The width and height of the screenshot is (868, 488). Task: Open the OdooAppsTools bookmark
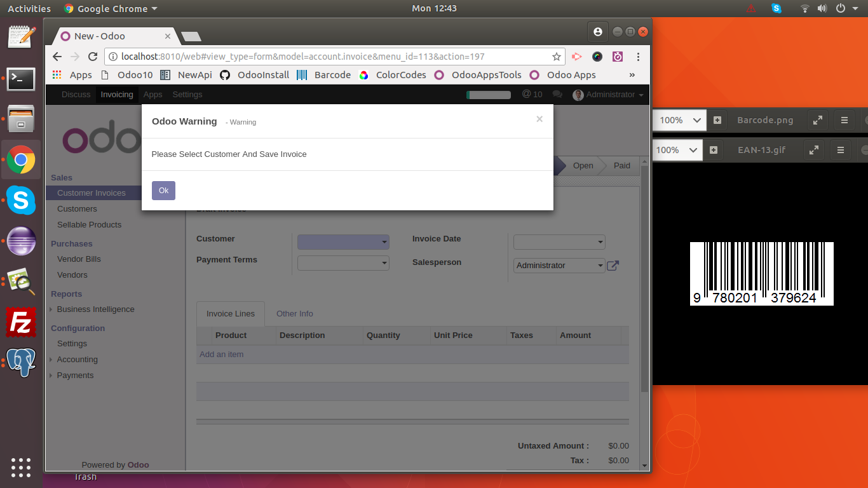478,75
